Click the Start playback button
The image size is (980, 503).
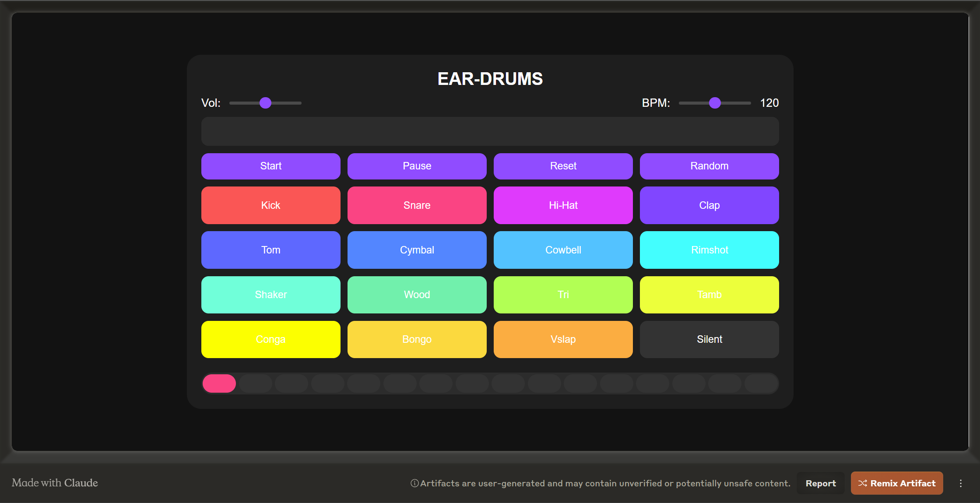click(270, 165)
